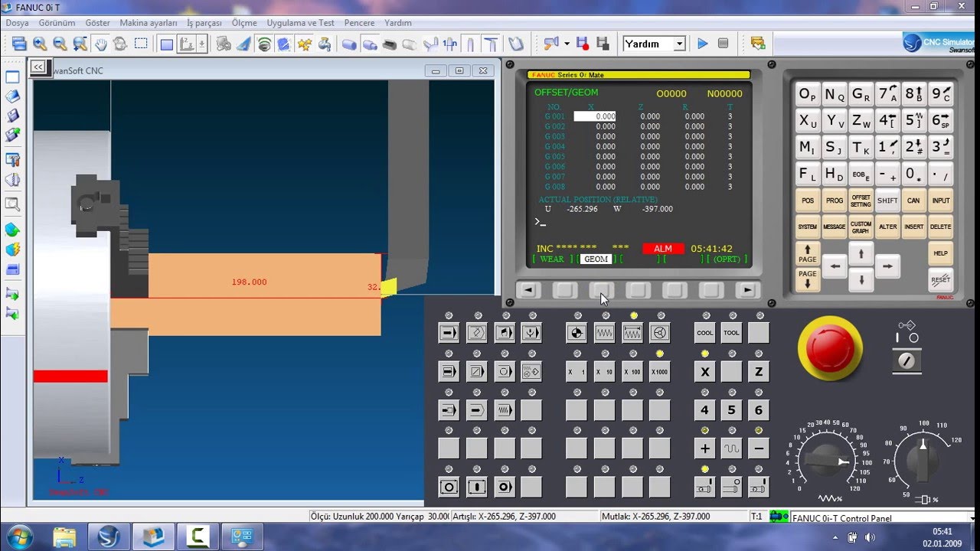Select AUTO mode button on machine panel
The height and width of the screenshot is (551, 980).
pos(449,333)
